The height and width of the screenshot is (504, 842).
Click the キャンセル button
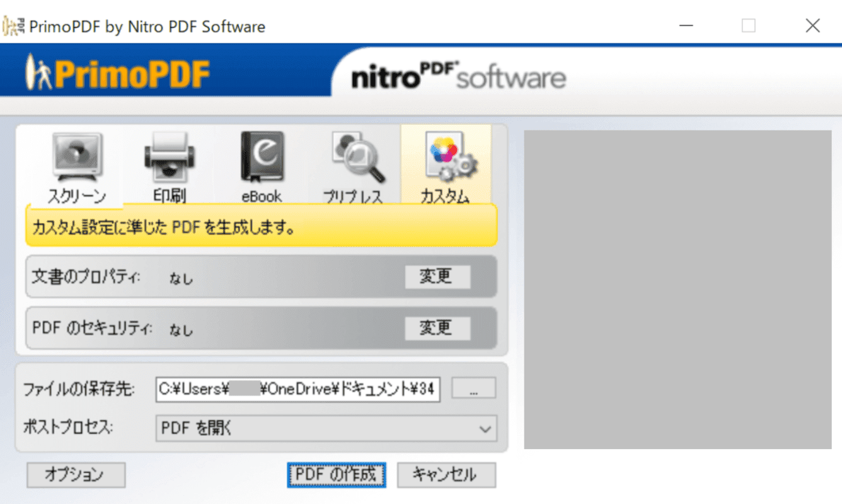click(446, 475)
